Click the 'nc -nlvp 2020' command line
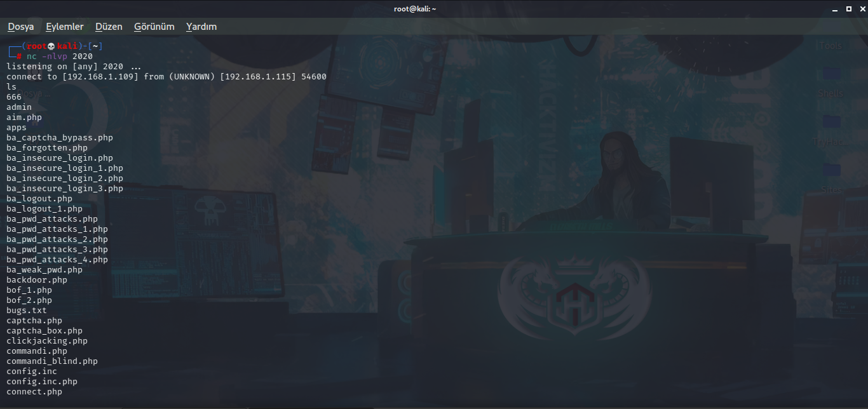The height and width of the screenshot is (409, 868). point(60,57)
